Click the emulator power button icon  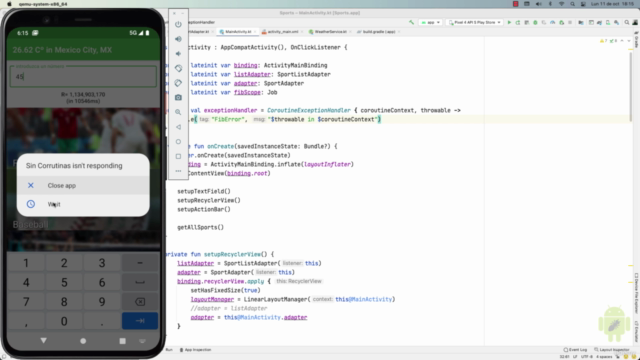(178, 24)
